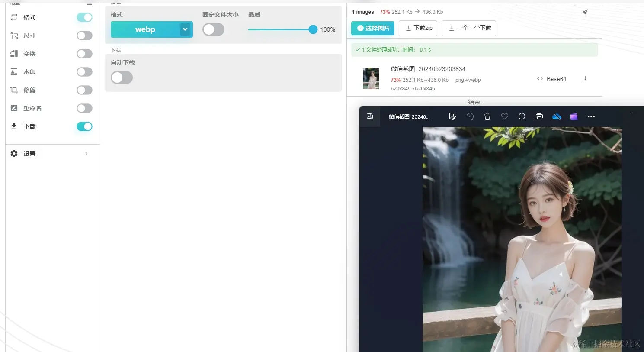Click the 100% quality value

click(x=327, y=29)
